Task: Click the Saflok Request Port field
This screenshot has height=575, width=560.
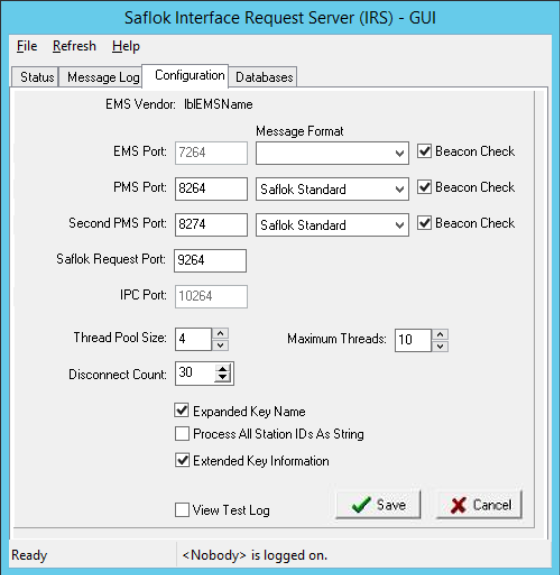Action: click(210, 260)
